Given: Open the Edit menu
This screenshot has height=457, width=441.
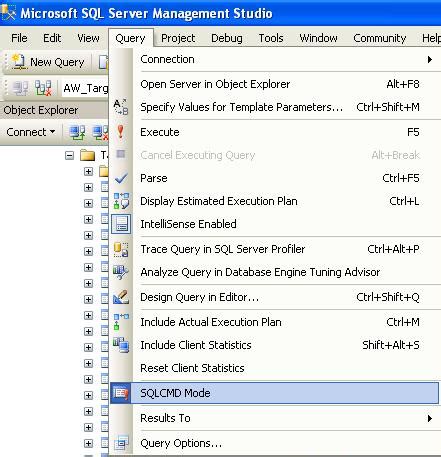Looking at the screenshot, I should coord(52,38).
